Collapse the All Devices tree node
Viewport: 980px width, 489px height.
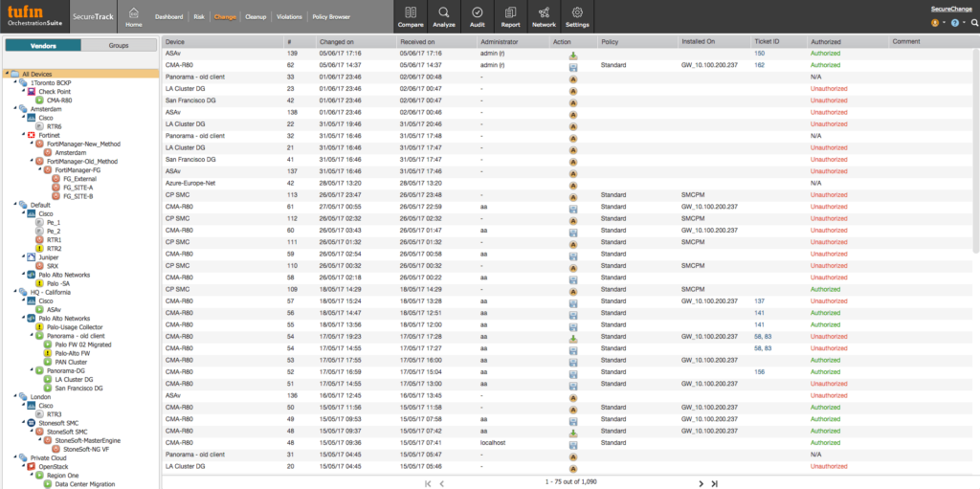tap(7, 74)
